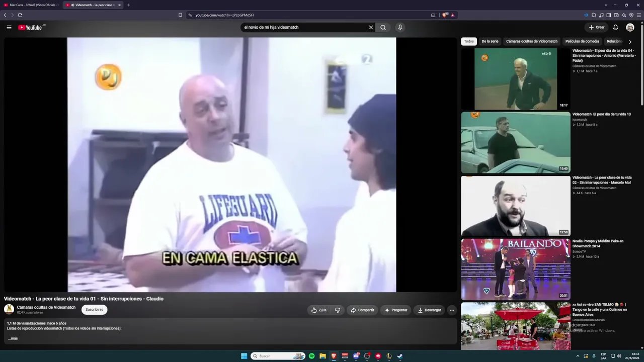Image resolution: width=644 pixels, height=362 pixels.
Task: Toggle the browser sidebar panel
Action: pos(609,15)
